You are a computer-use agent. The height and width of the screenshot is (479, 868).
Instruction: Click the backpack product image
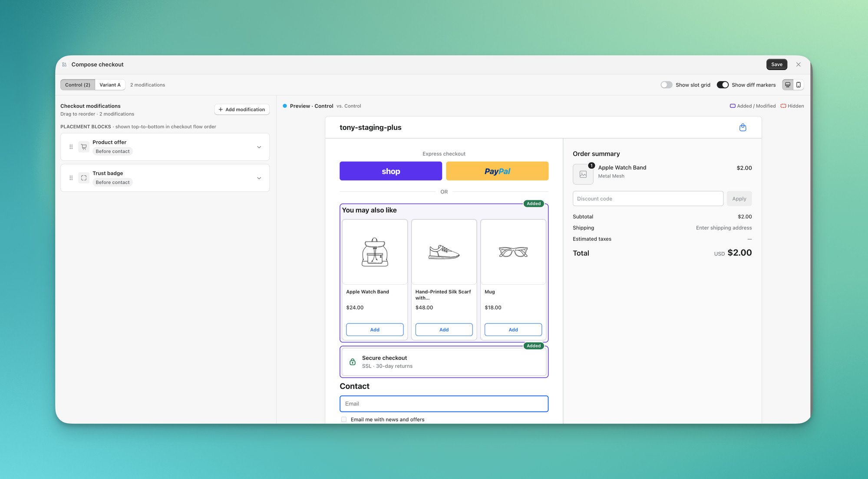(375, 252)
